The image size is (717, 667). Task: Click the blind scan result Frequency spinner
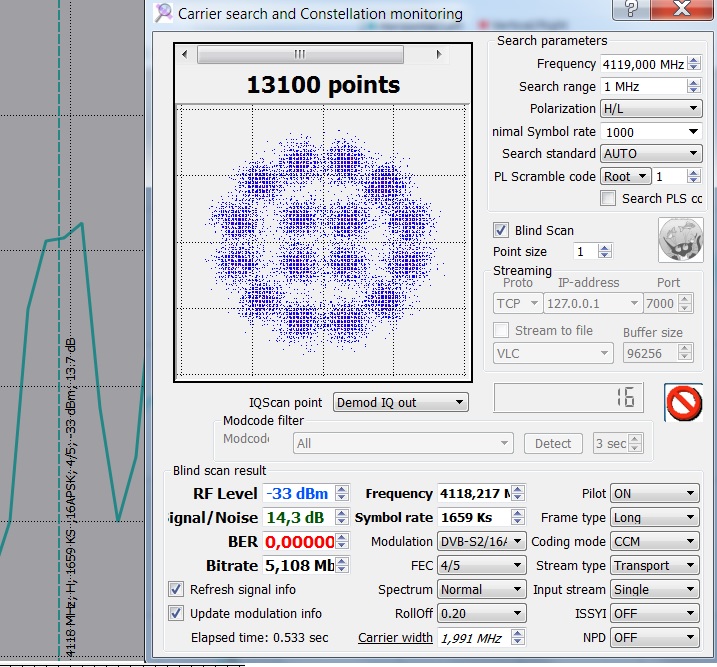click(x=518, y=493)
